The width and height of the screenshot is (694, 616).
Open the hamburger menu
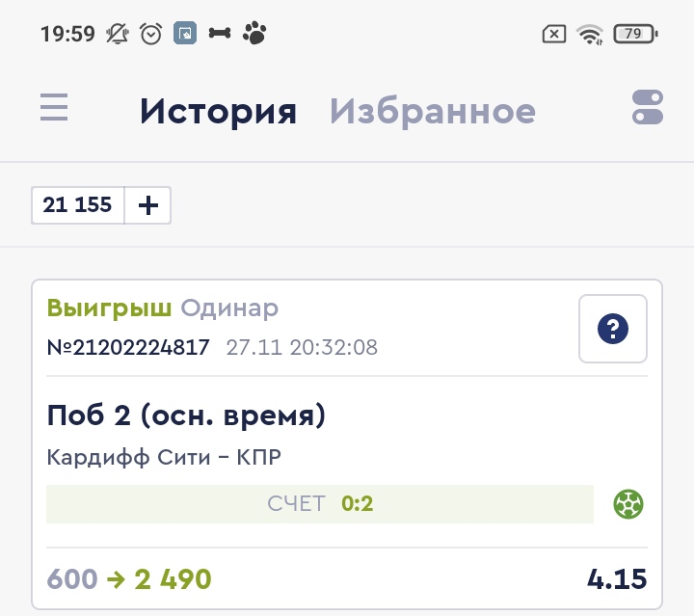coord(54,107)
